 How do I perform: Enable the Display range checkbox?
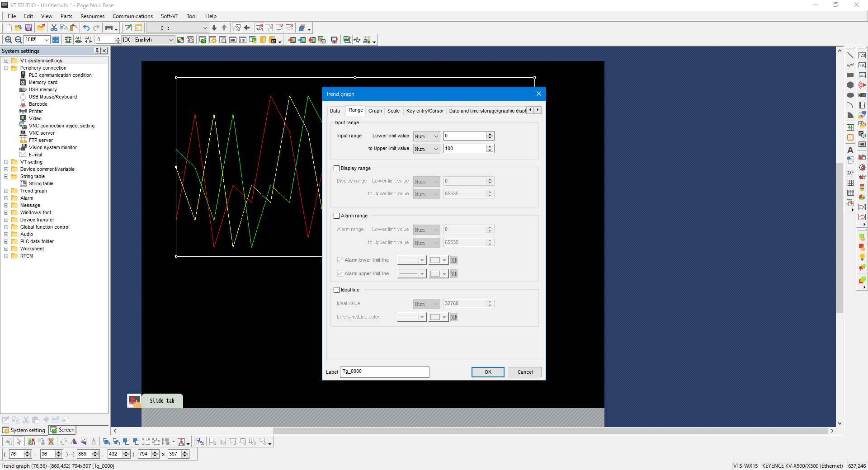[337, 168]
